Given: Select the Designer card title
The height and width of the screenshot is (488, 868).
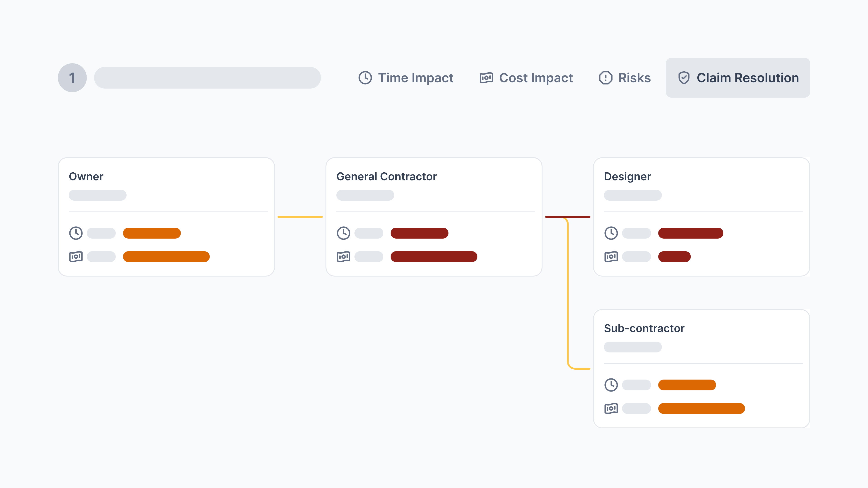Looking at the screenshot, I should point(627,177).
